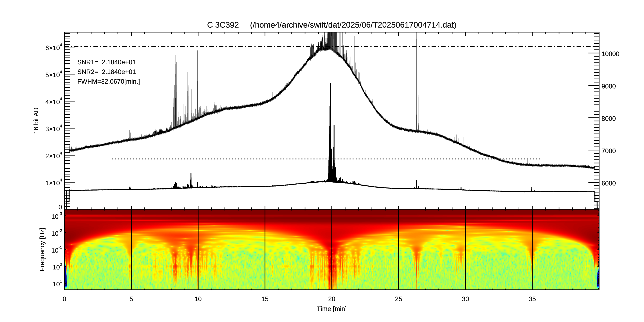
Task: Click the 10000 right axis tick label
Action: coord(610,54)
